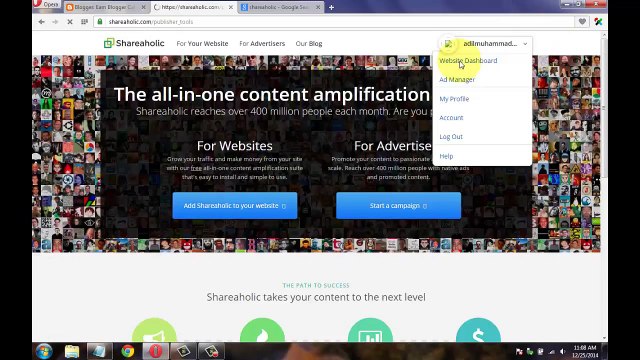This screenshot has height=360, width=640.
Task: Close the shareaholic Google Search tab
Action: pyautogui.click(x=318, y=7)
